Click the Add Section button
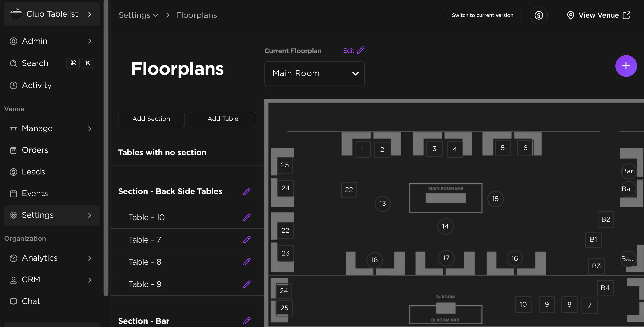This screenshot has height=327, width=644. [151, 119]
